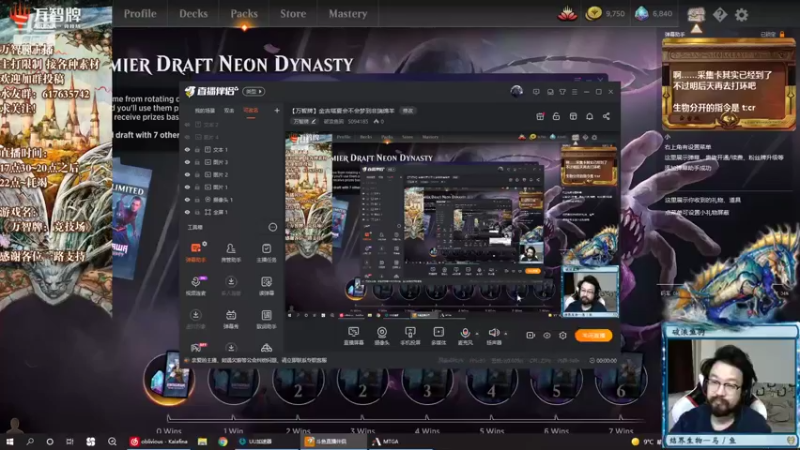The image size is (800, 450).
Task: Select the 全屏 1 layer row
Action: coord(232,212)
